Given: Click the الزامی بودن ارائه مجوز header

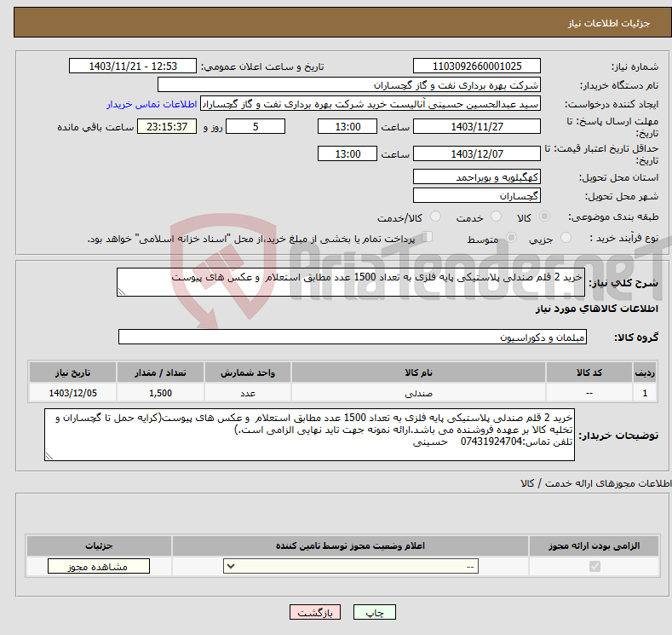Looking at the screenshot, I should [594, 546].
